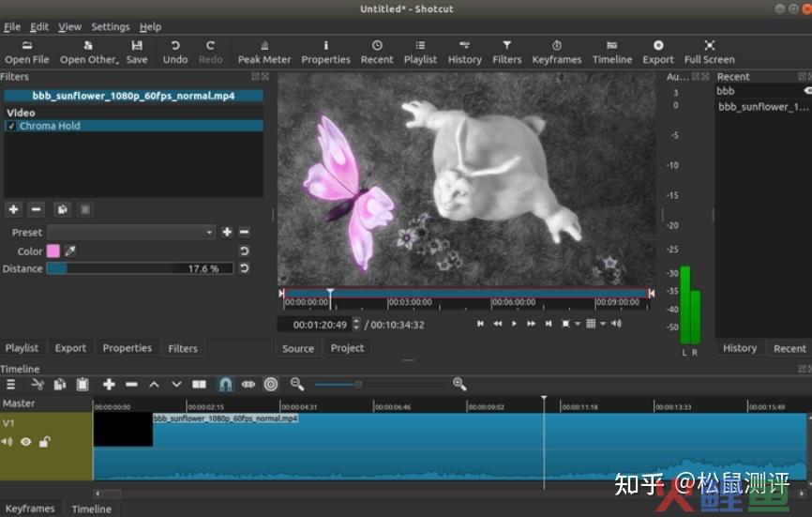
Task: Save a new preset with plus icon
Action: click(227, 232)
